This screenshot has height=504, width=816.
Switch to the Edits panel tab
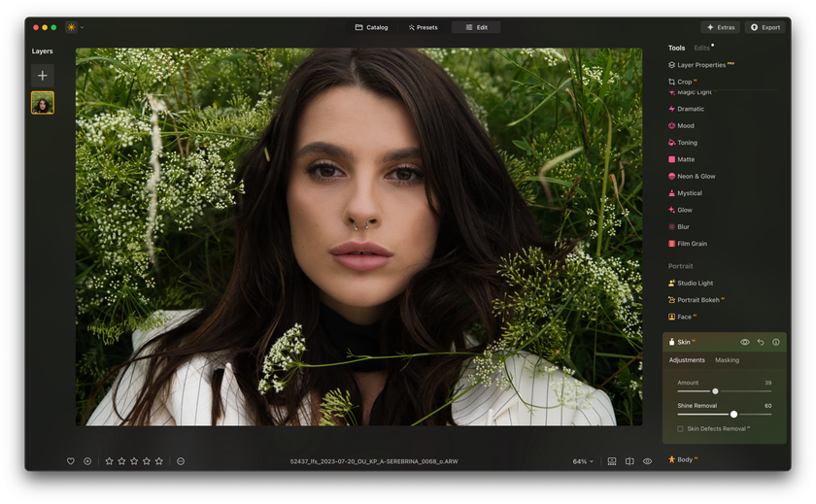[x=701, y=48]
